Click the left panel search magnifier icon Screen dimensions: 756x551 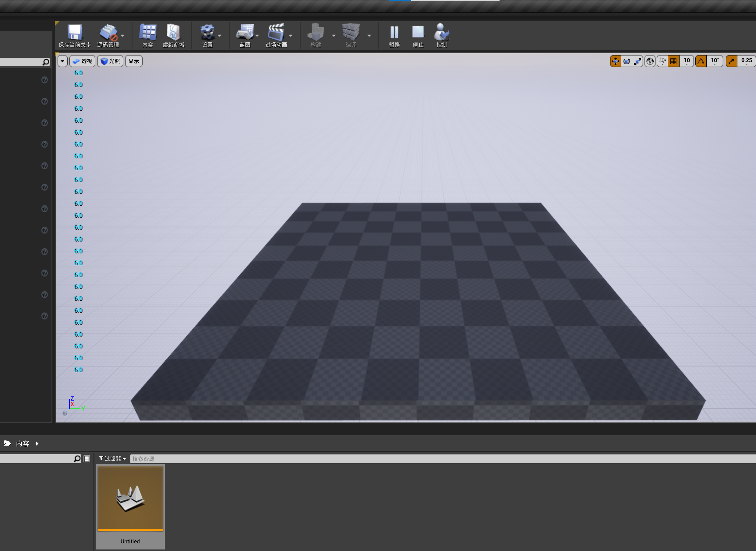(x=46, y=62)
